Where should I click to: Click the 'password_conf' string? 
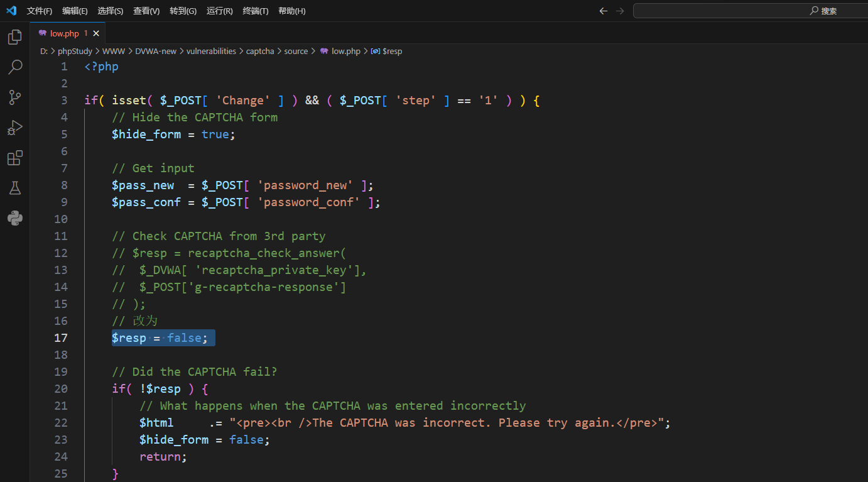309,202
